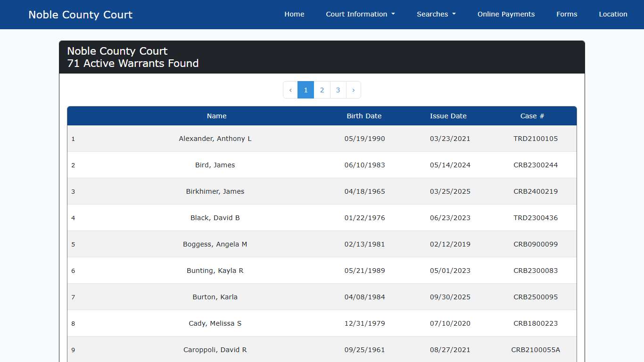This screenshot has width=644, height=362.
Task: Click the Noble County Court site title
Action: (x=81, y=15)
